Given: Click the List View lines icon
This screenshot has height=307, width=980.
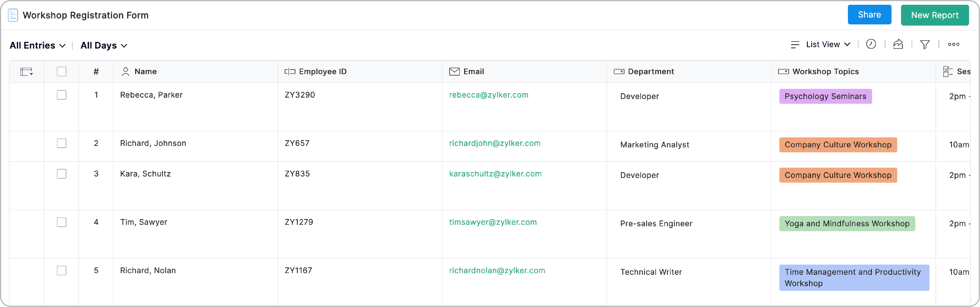Looking at the screenshot, I should point(795,45).
